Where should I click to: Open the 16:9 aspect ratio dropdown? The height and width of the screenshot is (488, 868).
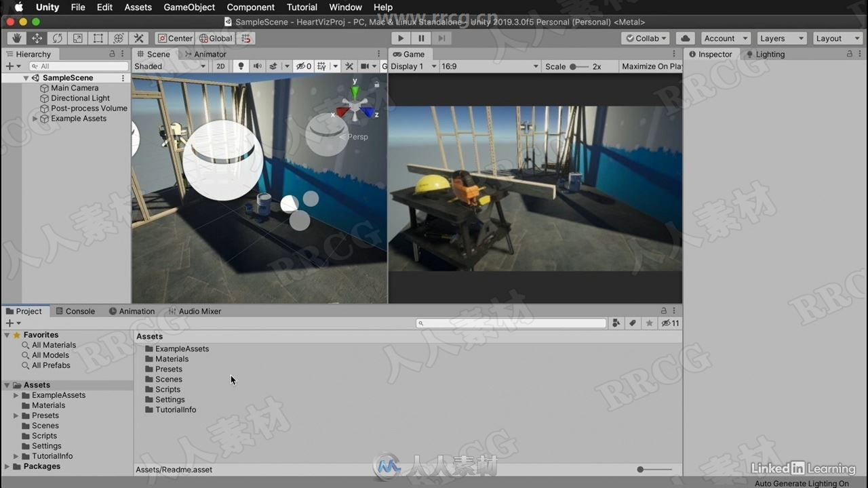(490, 66)
